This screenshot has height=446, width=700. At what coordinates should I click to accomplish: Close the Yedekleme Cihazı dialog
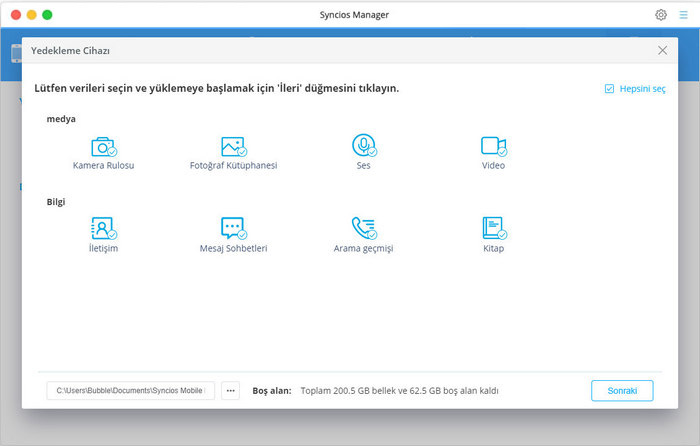point(662,50)
